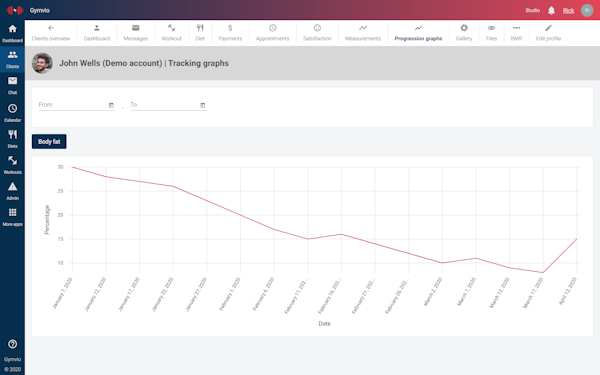Click the Gymvio title text
This screenshot has width=600, height=375.
40,10
